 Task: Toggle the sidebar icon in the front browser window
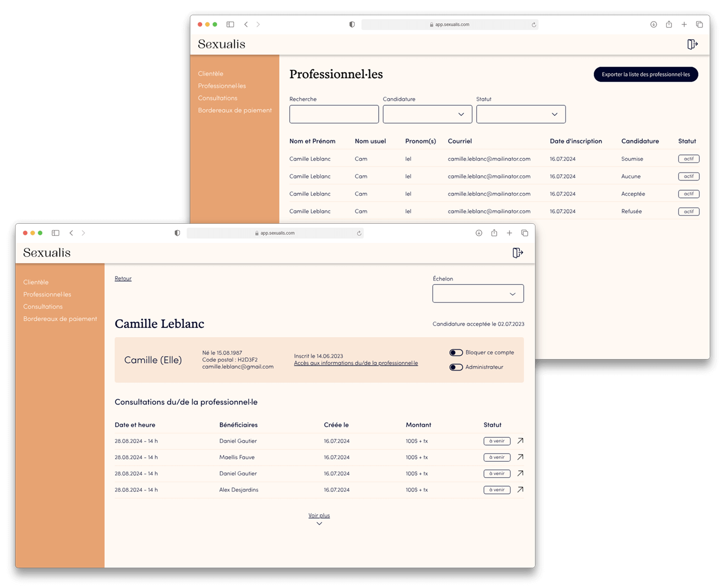coord(55,233)
